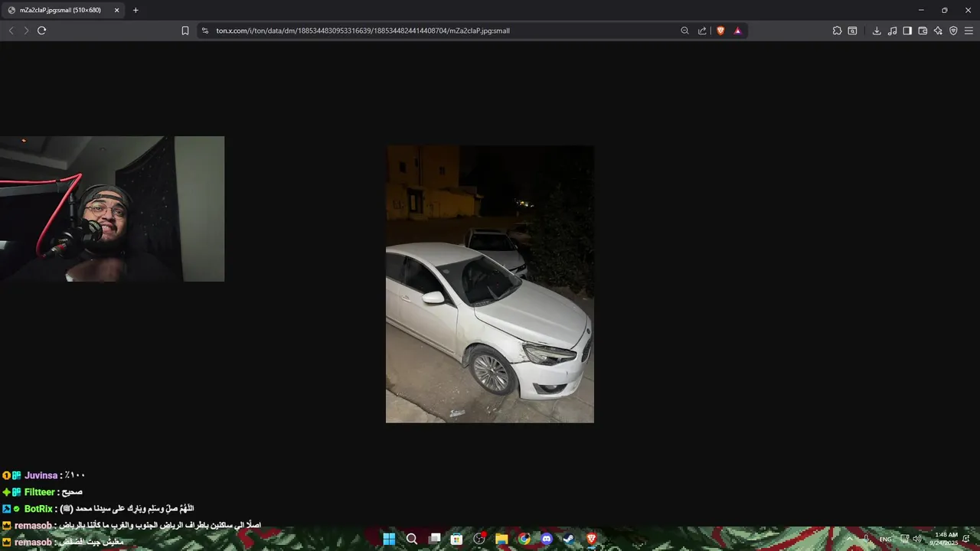Open the Brave main hamburger menu
Viewport: 980px width, 551px height.
click(x=969, y=31)
